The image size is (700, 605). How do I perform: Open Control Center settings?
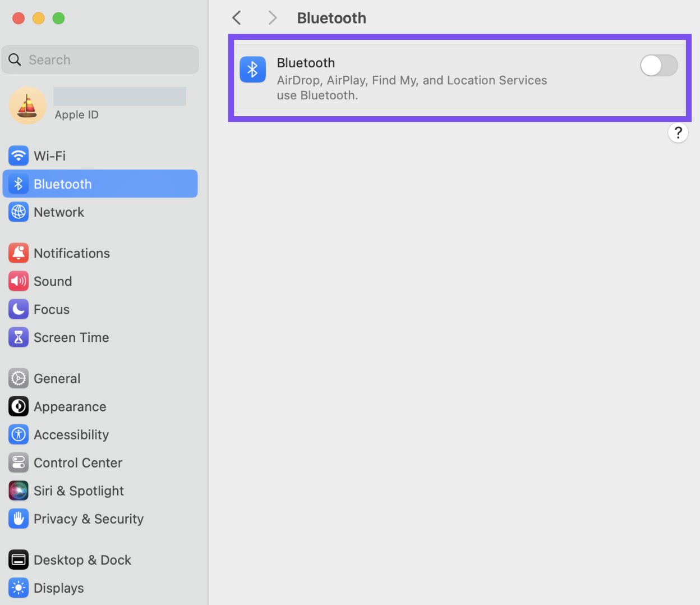click(x=100, y=462)
